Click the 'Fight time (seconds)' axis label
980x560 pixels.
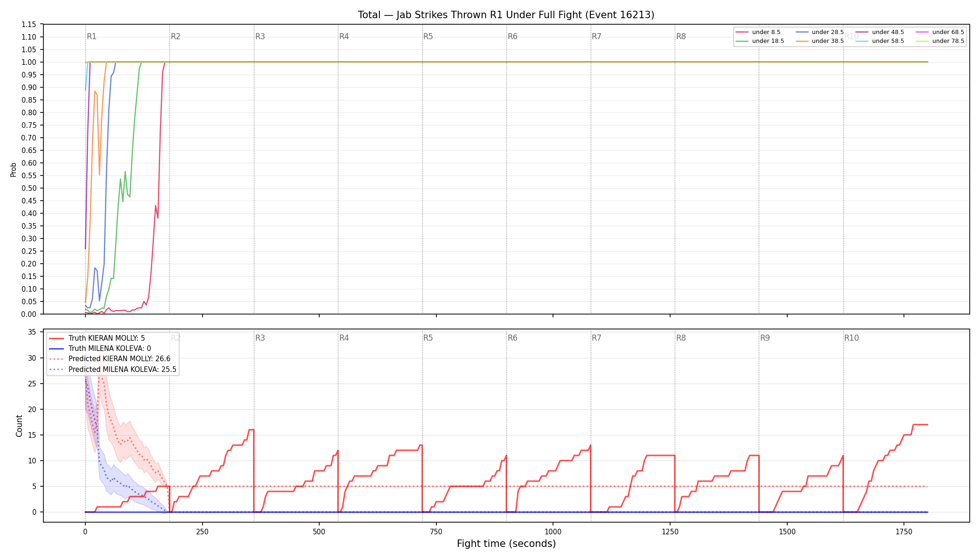pos(506,544)
